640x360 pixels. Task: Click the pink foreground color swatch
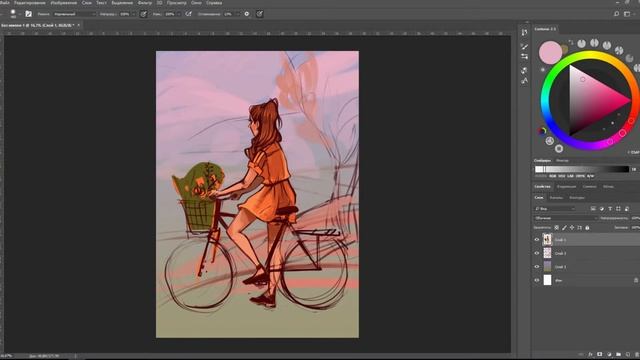(550, 52)
